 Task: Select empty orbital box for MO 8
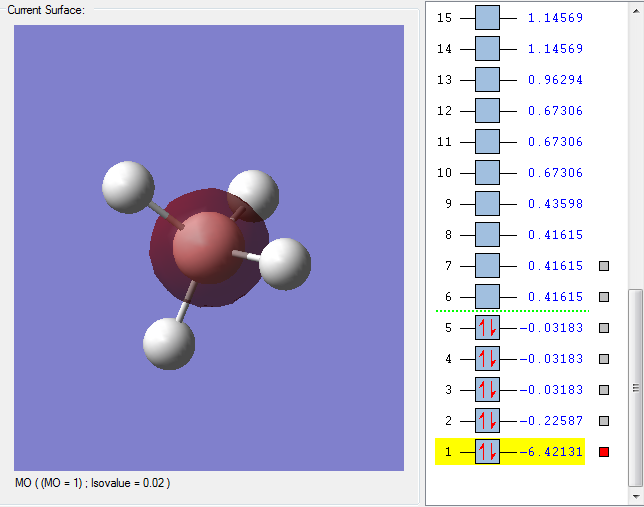tap(488, 235)
